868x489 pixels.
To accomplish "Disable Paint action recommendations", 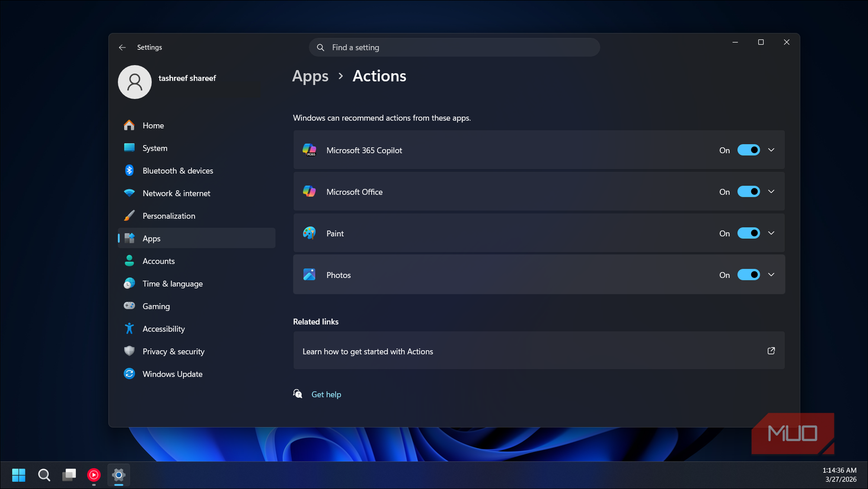I will pos(748,233).
